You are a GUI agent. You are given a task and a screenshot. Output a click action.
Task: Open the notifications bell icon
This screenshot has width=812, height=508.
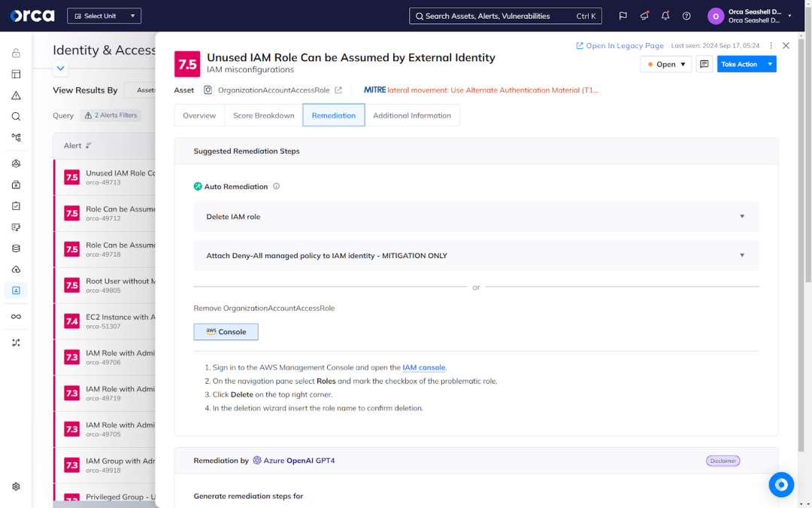(x=665, y=16)
